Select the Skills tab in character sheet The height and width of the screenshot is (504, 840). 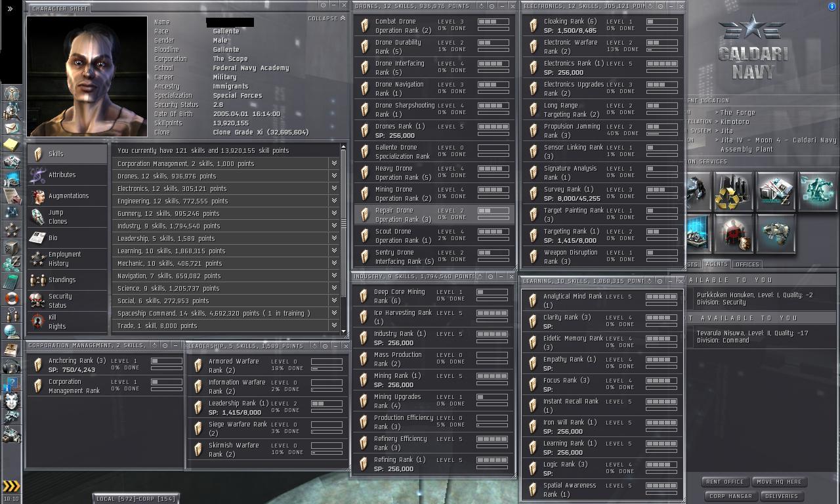(x=68, y=154)
